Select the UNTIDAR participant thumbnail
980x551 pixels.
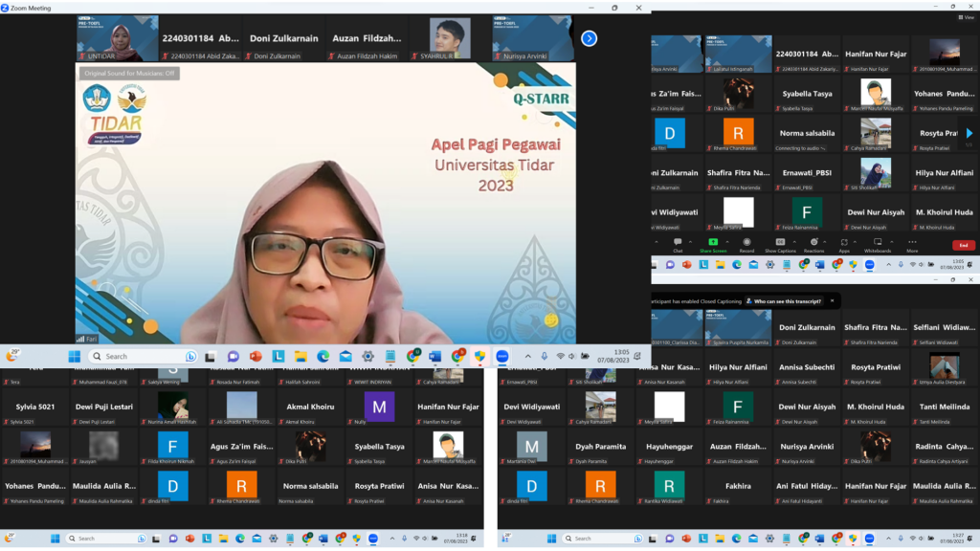pos(118,38)
